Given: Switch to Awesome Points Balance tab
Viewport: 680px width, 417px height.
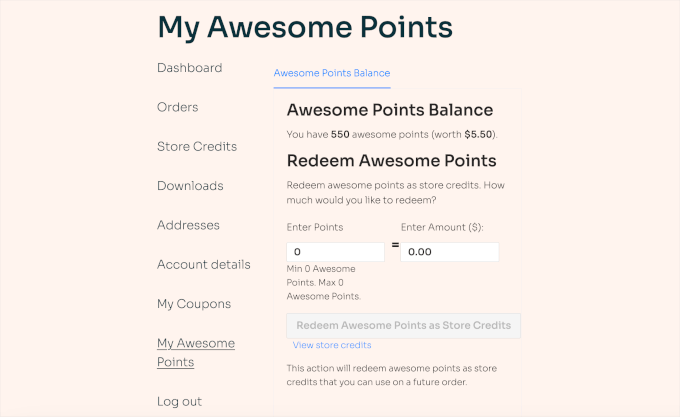Looking at the screenshot, I should (332, 73).
